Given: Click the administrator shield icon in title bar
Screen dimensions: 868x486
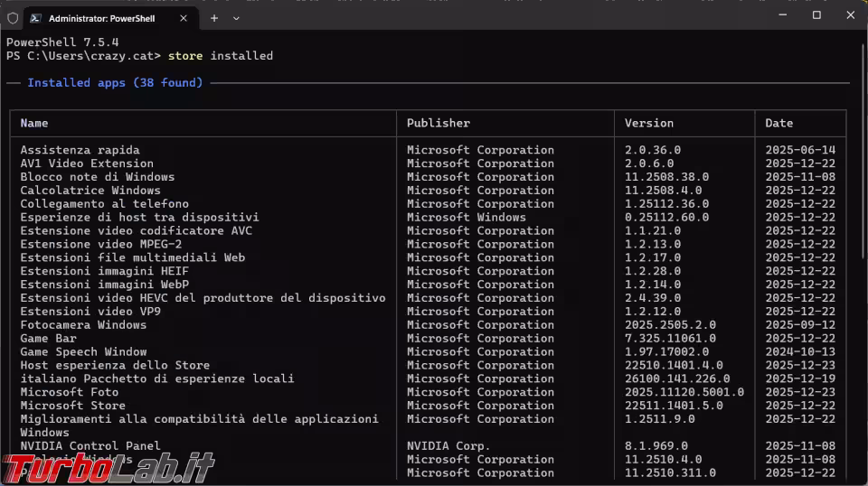Looking at the screenshot, I should tap(13, 18).
